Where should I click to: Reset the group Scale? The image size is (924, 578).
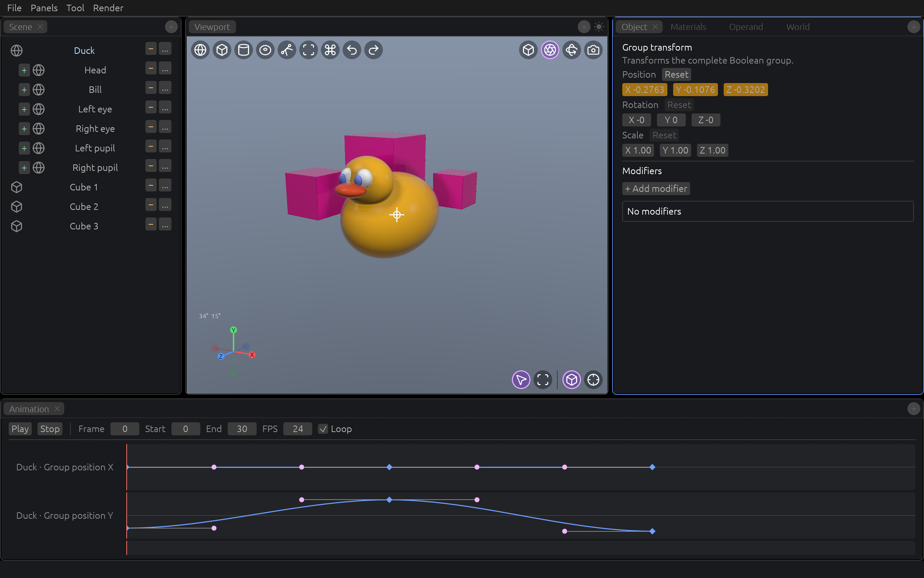[664, 135]
